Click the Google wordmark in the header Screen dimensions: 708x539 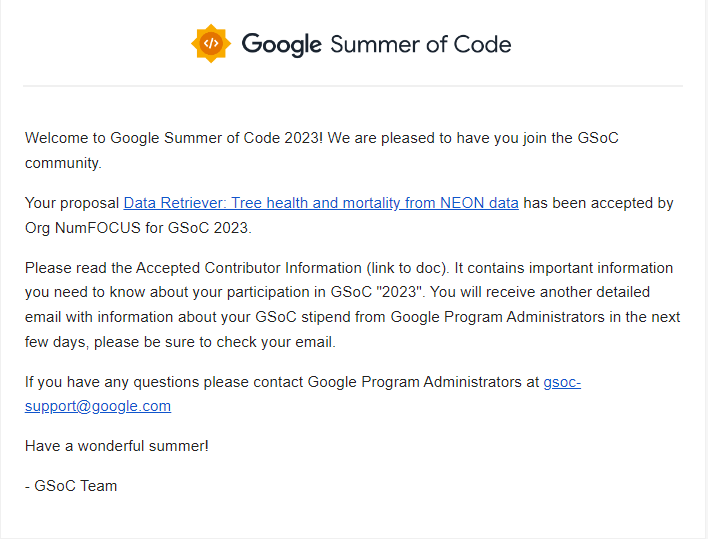(x=282, y=45)
